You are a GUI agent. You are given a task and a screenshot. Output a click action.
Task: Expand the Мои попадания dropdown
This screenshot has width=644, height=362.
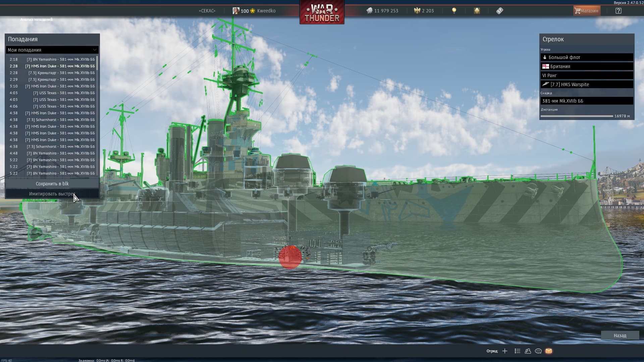[x=52, y=50]
